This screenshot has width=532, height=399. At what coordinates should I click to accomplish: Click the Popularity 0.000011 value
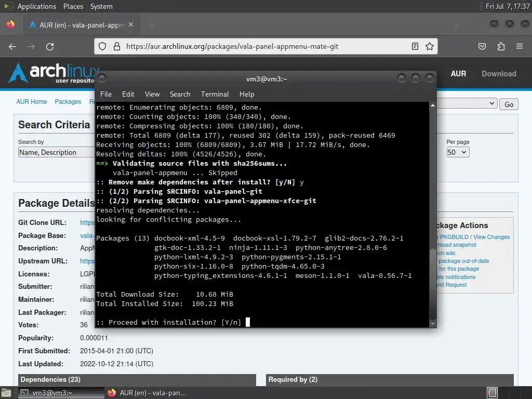pos(94,338)
